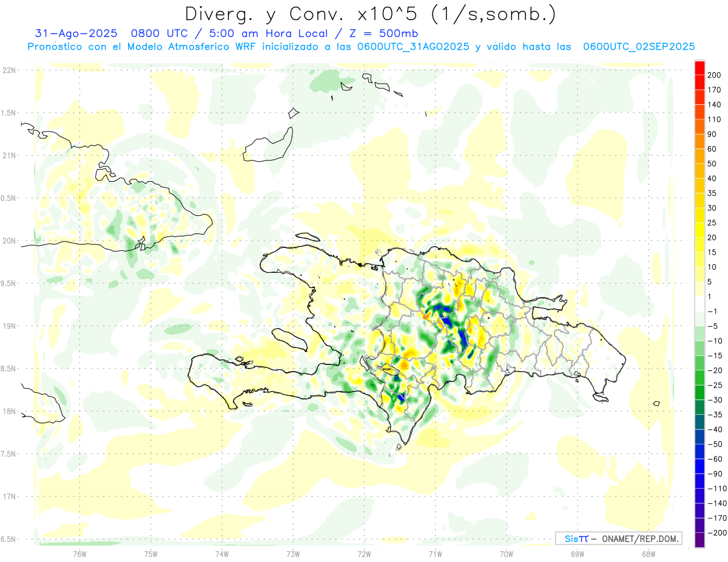The height and width of the screenshot is (562, 728).
Task: Click the '60' colorbar value
Action: [712, 149]
